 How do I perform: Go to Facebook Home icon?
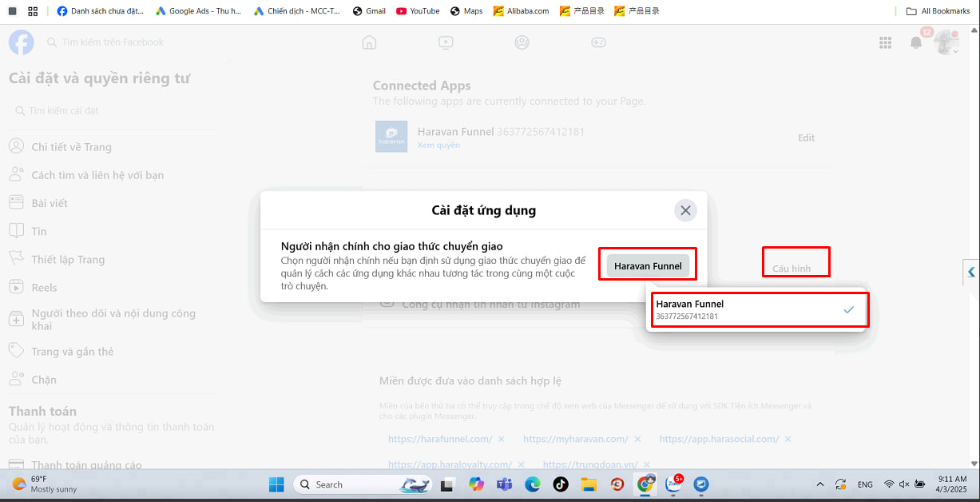pyautogui.click(x=369, y=42)
